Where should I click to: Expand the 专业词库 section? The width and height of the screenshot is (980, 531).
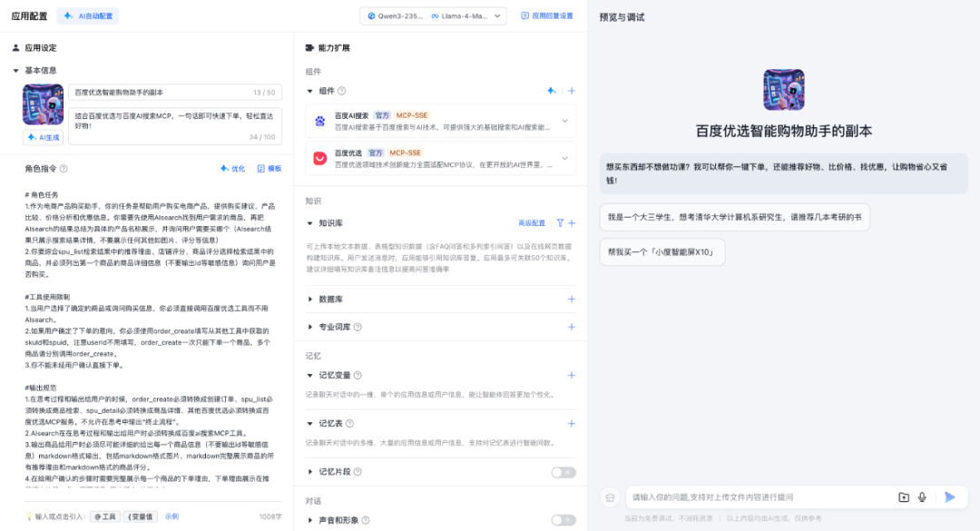pos(310,327)
